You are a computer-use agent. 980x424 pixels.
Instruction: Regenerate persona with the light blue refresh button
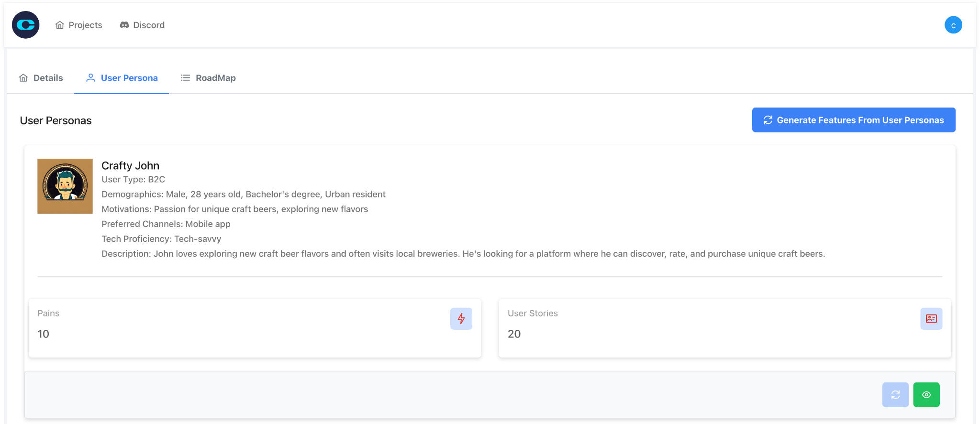tap(895, 395)
